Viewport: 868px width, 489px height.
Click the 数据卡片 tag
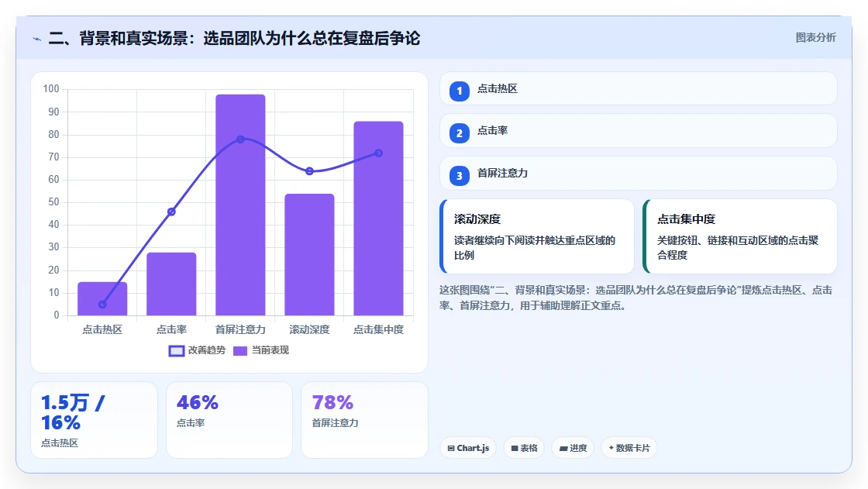click(x=629, y=448)
